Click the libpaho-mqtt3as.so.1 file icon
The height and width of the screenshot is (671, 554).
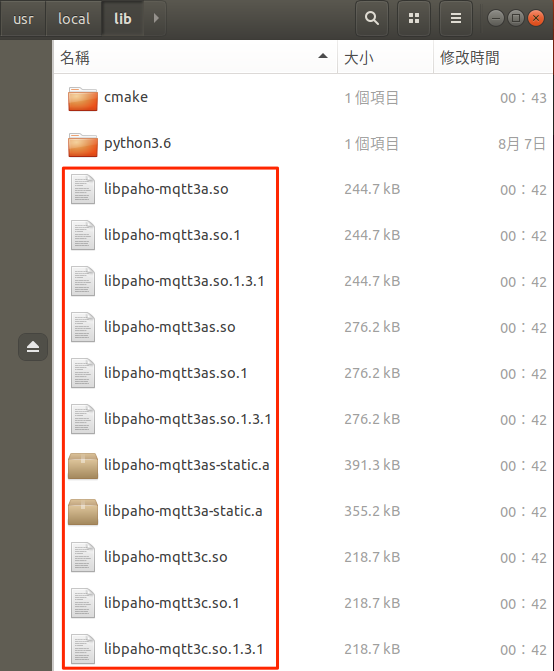[83, 373]
